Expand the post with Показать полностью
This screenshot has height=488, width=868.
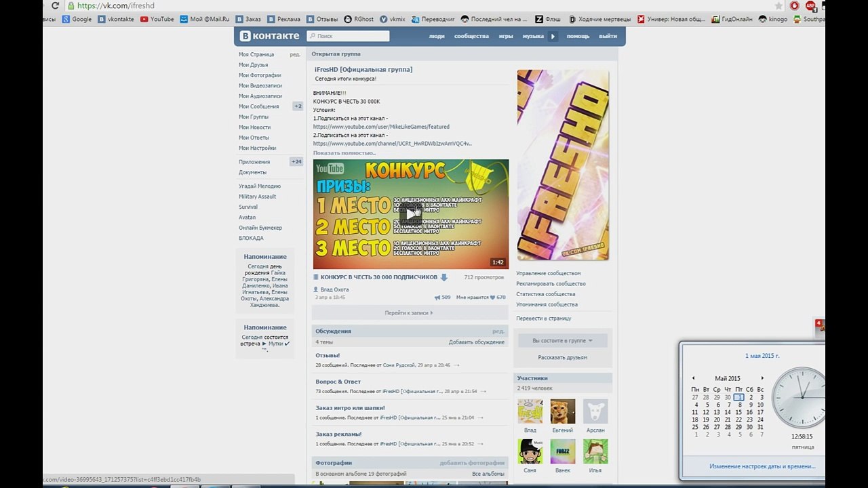[x=344, y=153]
